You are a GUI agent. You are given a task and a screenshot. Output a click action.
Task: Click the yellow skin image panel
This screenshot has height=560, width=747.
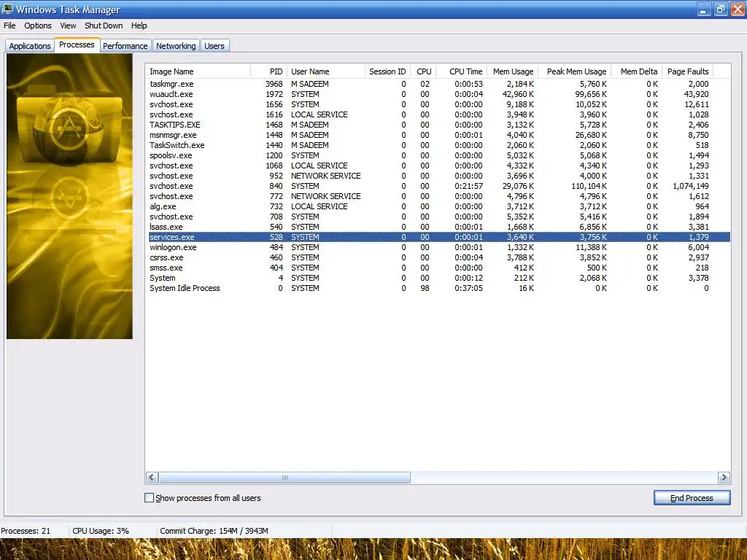pos(69,196)
